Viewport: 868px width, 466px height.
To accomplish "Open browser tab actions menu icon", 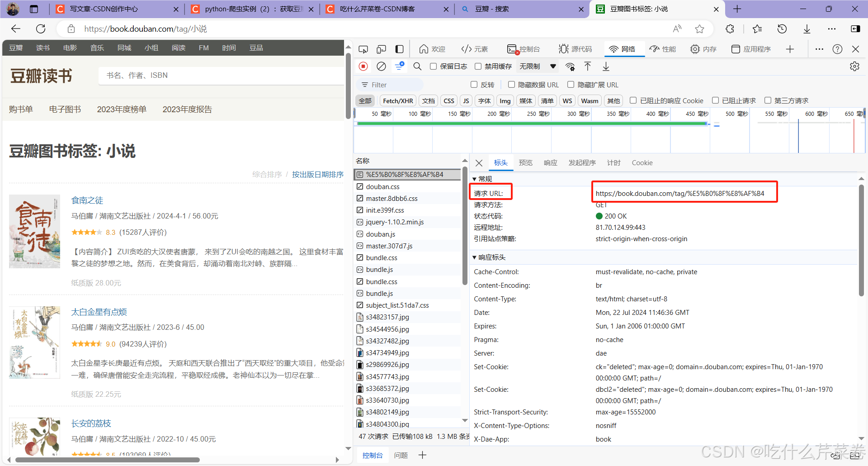I will tap(34, 9).
